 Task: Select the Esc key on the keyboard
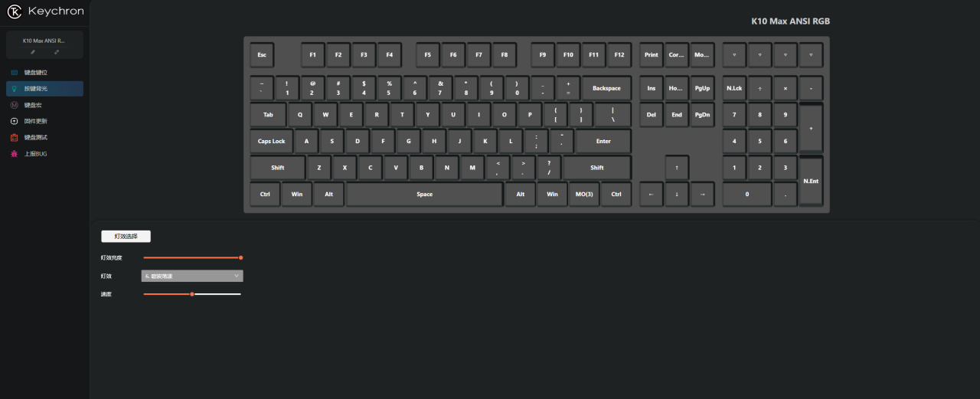[x=262, y=55]
